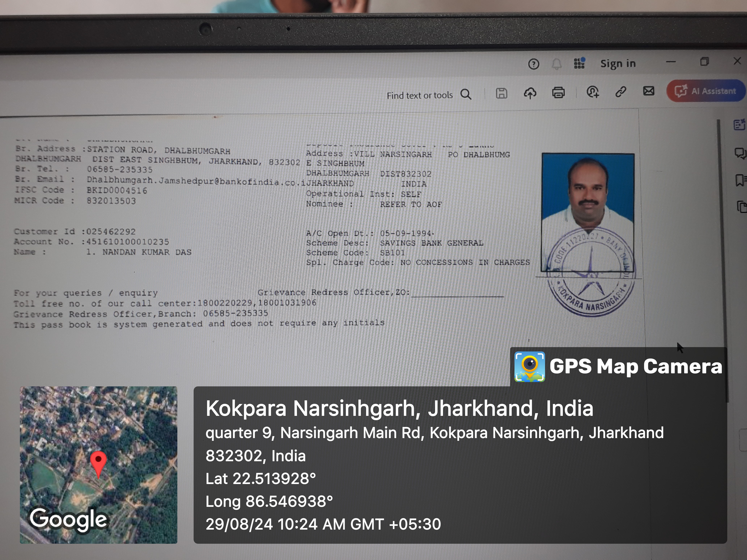Click the Br. Address STATION ROAD, DHALBHUMGARH

coord(158,150)
